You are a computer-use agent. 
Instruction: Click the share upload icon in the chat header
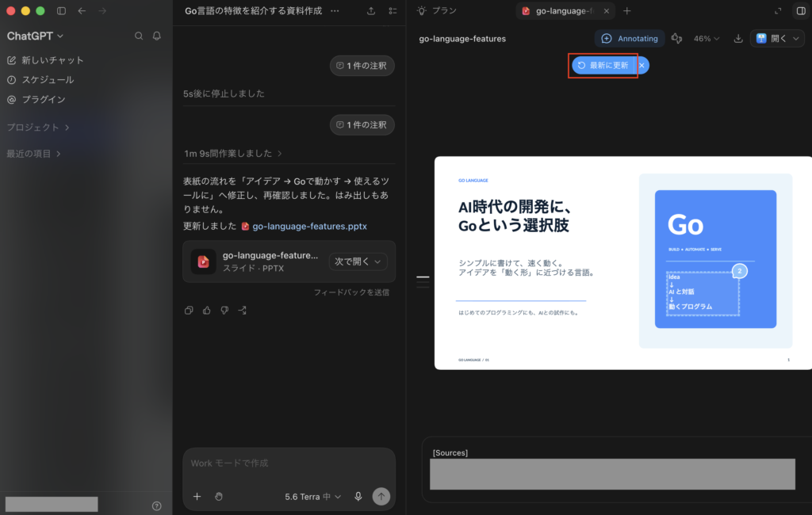click(x=371, y=11)
